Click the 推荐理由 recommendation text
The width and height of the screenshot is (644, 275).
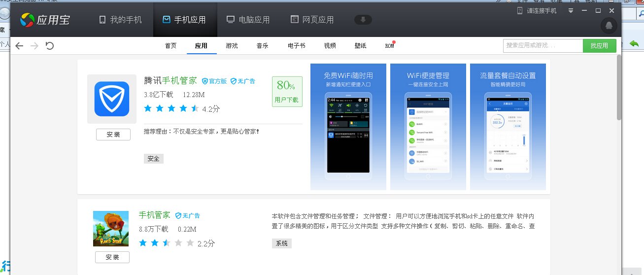coord(202,132)
